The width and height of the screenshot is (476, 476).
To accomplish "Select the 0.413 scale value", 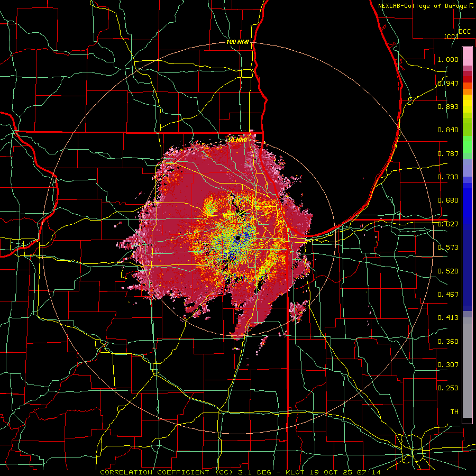I will click(x=448, y=318).
